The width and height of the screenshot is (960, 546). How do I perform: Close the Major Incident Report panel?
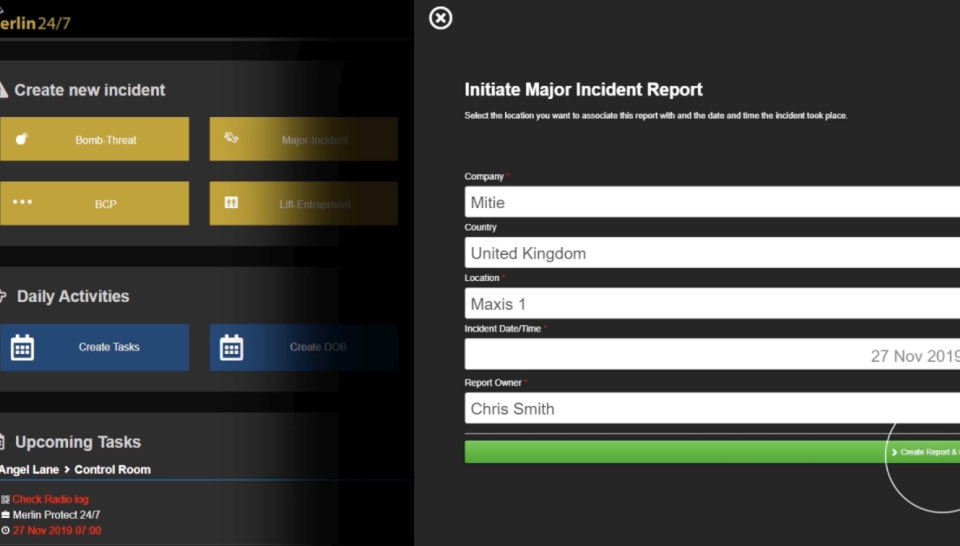[x=440, y=18]
